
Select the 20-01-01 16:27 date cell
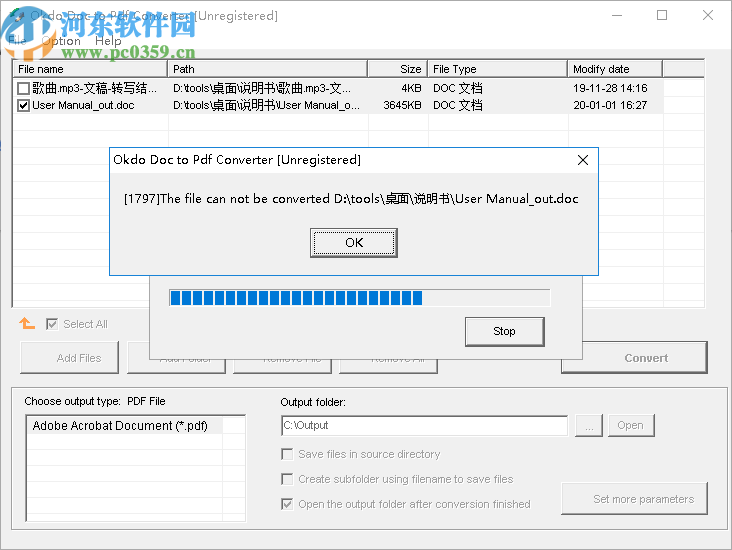coord(610,106)
